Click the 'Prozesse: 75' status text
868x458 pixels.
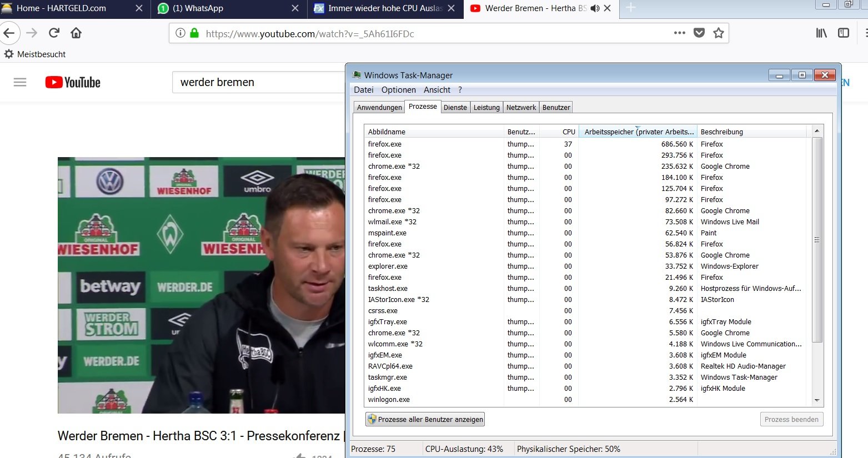pyautogui.click(x=373, y=449)
